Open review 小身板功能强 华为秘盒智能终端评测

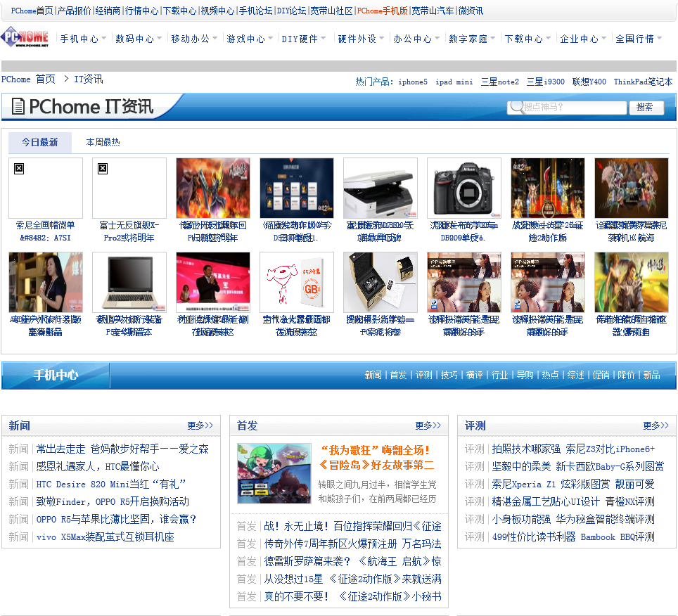[x=573, y=519]
